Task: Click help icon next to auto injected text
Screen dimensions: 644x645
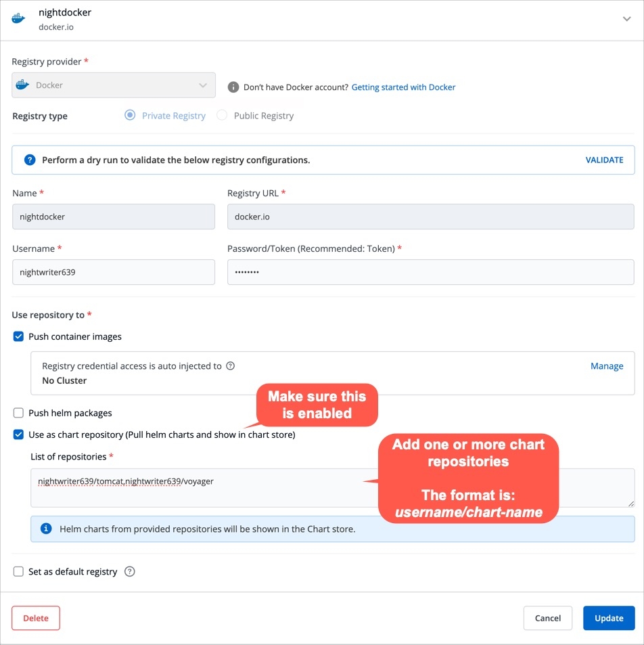Action: coord(231,366)
